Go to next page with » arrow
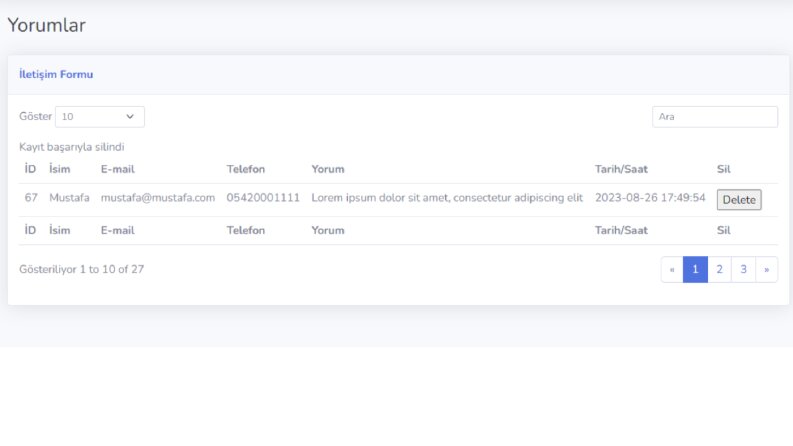793x446 pixels. tap(767, 270)
